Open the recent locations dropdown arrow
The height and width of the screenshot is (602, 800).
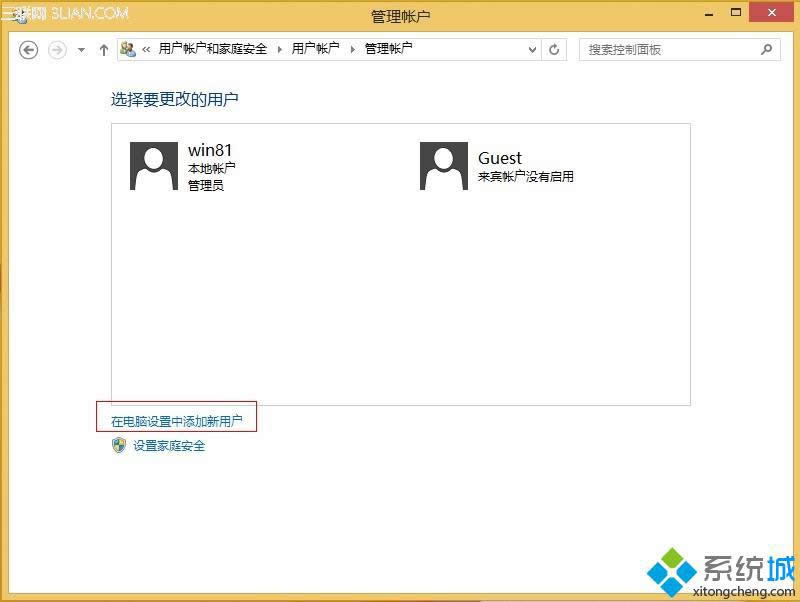point(81,50)
